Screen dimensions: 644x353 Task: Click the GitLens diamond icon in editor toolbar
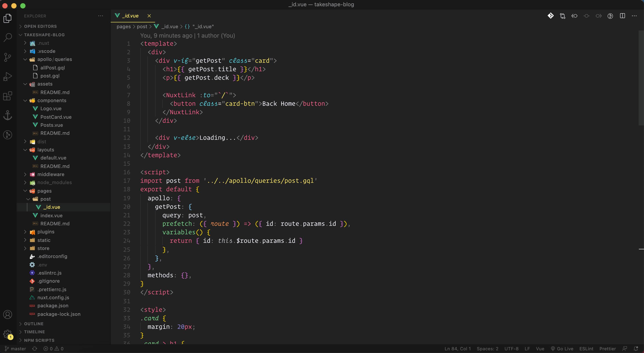[551, 16]
